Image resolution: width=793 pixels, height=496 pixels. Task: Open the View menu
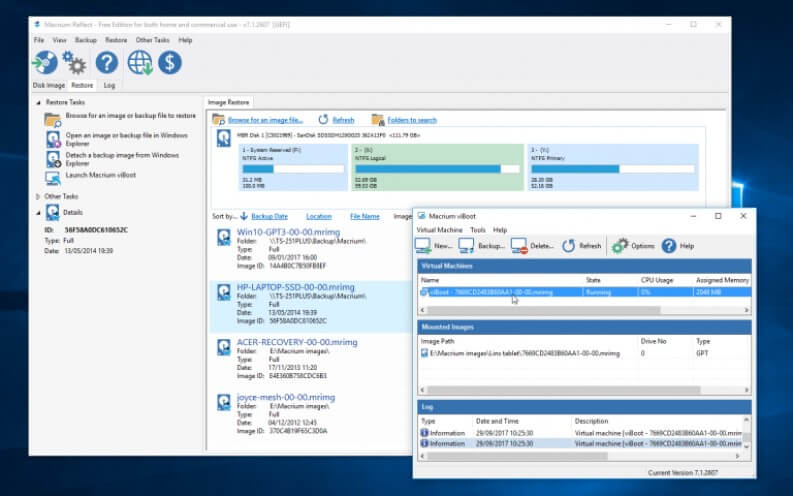[60, 40]
